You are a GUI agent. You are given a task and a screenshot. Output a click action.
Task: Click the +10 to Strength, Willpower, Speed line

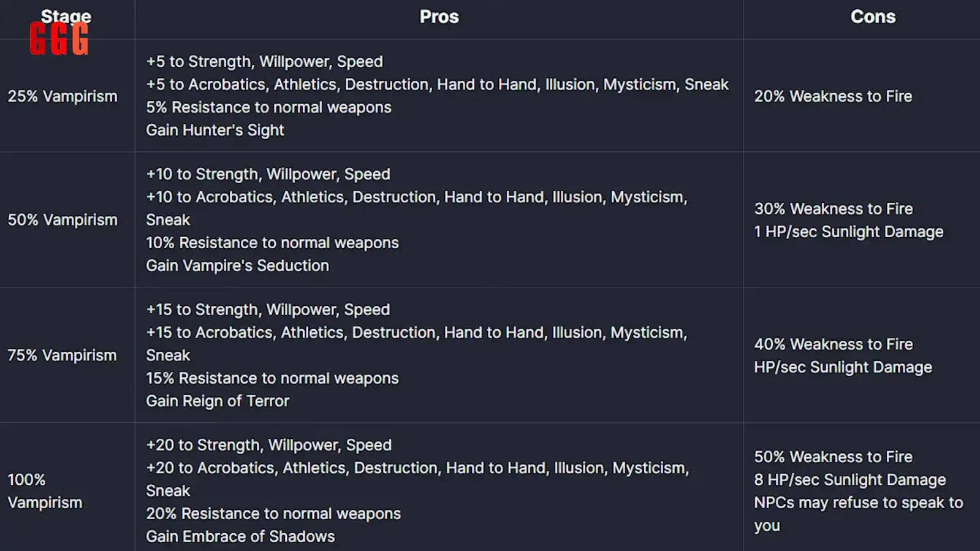click(x=268, y=174)
